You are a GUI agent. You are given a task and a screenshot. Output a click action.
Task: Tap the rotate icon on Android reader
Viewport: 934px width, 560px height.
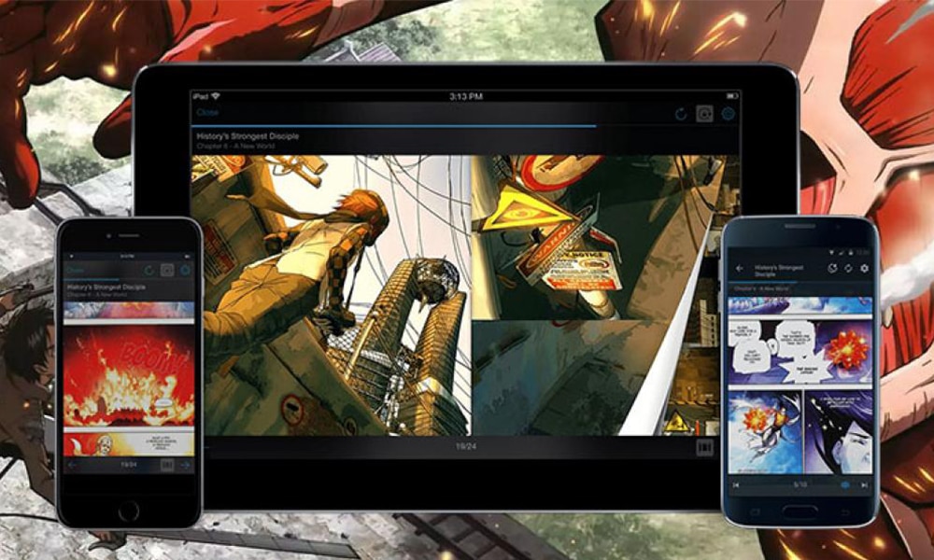[x=848, y=269]
